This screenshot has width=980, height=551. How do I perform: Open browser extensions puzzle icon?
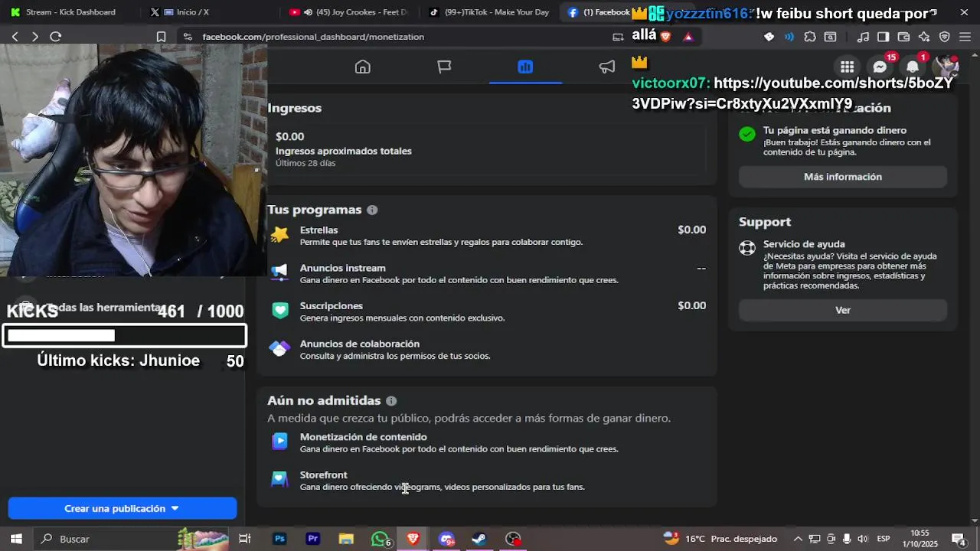(810, 37)
